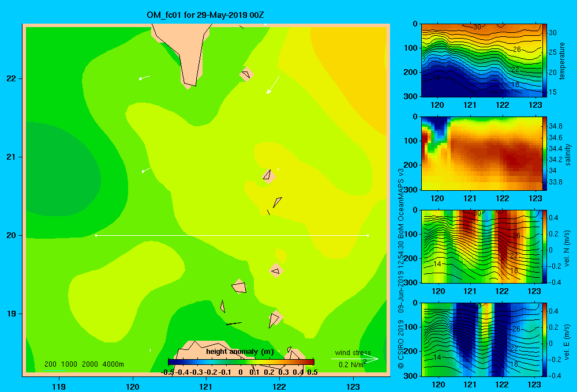Screen dimensions: 577x392
Task: Click the small island just east of Taiwan's tip
Action: point(246,74)
